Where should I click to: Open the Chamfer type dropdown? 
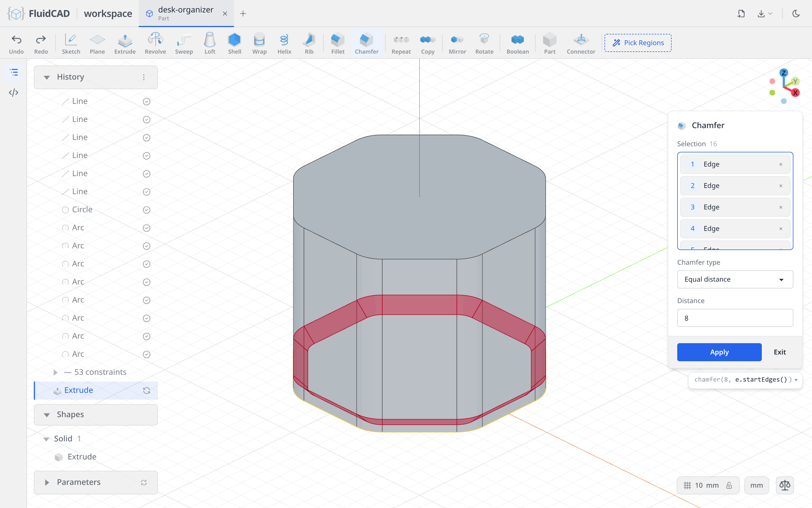coord(735,279)
